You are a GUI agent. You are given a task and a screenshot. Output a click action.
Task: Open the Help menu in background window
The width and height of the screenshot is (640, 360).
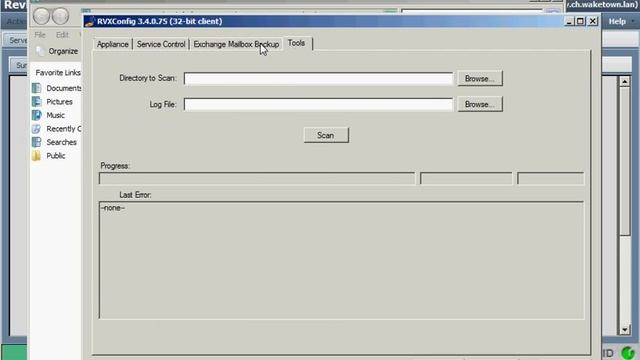[617, 21]
